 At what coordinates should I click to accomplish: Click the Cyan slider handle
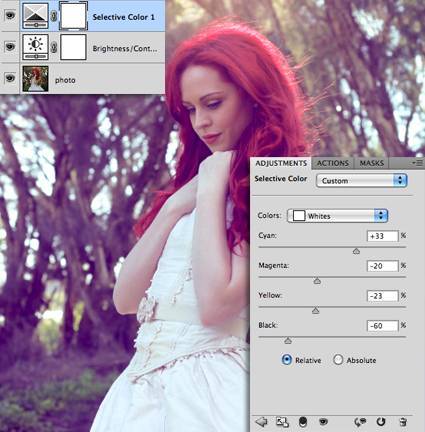(356, 251)
